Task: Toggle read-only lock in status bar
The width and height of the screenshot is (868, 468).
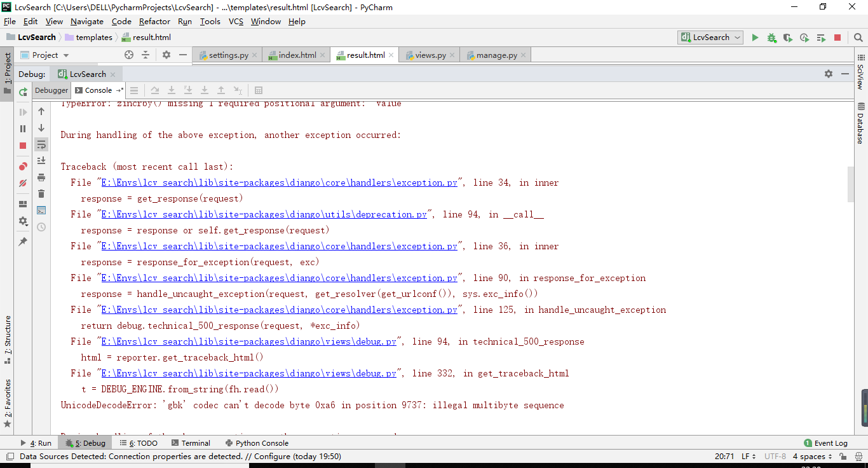Action: coord(843,457)
